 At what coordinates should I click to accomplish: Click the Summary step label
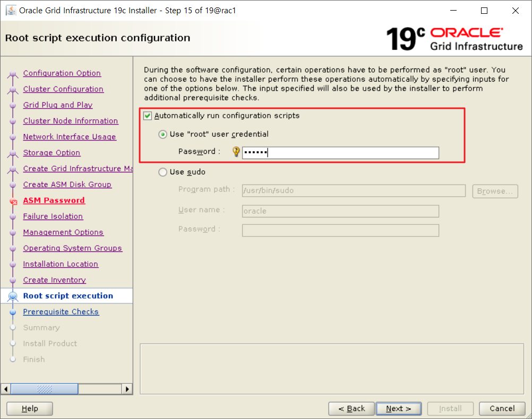pos(41,328)
